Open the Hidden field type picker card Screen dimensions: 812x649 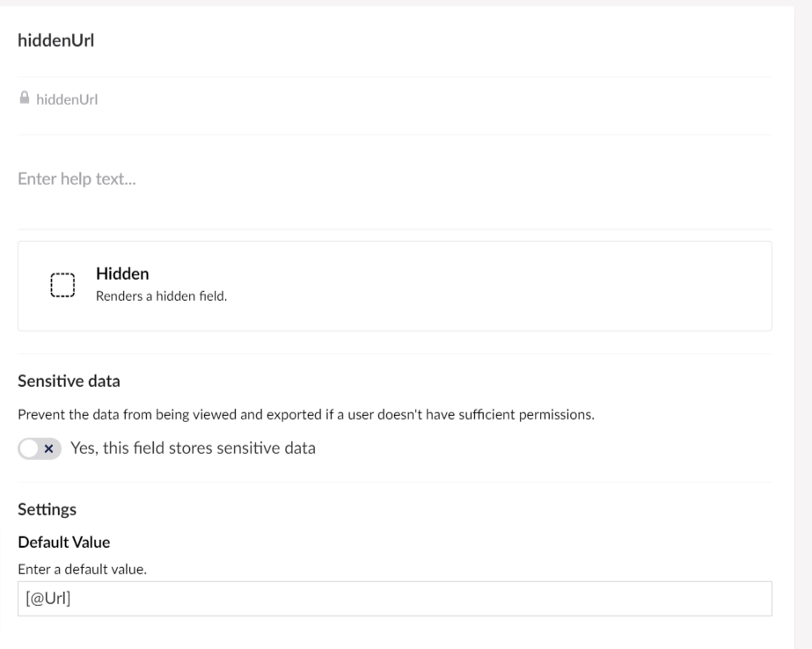coord(395,286)
